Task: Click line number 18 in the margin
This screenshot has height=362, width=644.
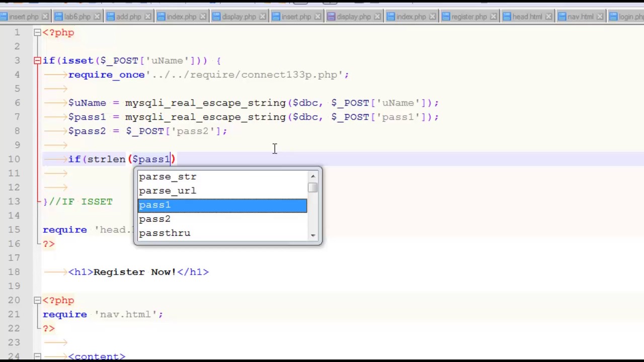Action: click(x=15, y=272)
